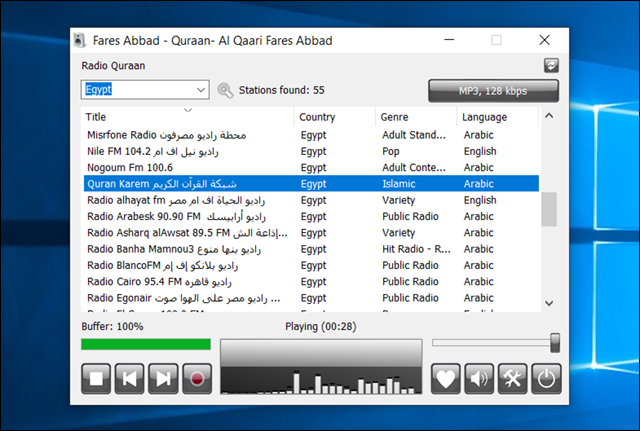
Task: Select the Radio BlancoFM station
Action: 311,266
